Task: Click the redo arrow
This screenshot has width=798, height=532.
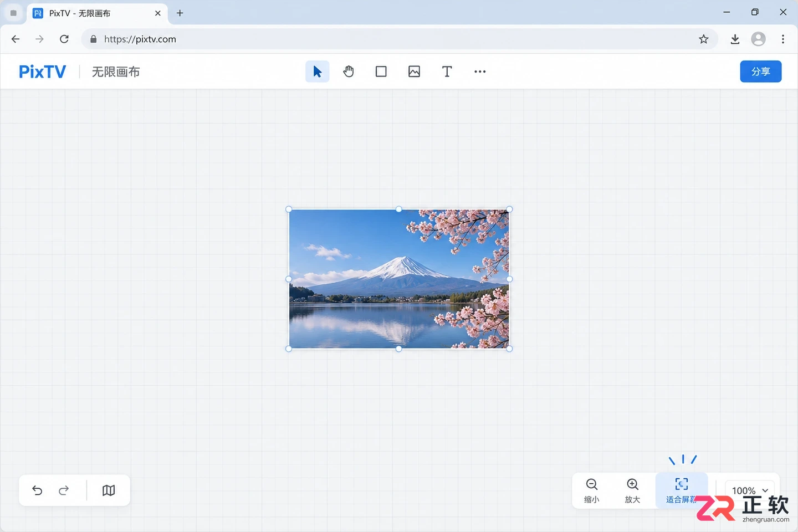Action: [x=64, y=490]
